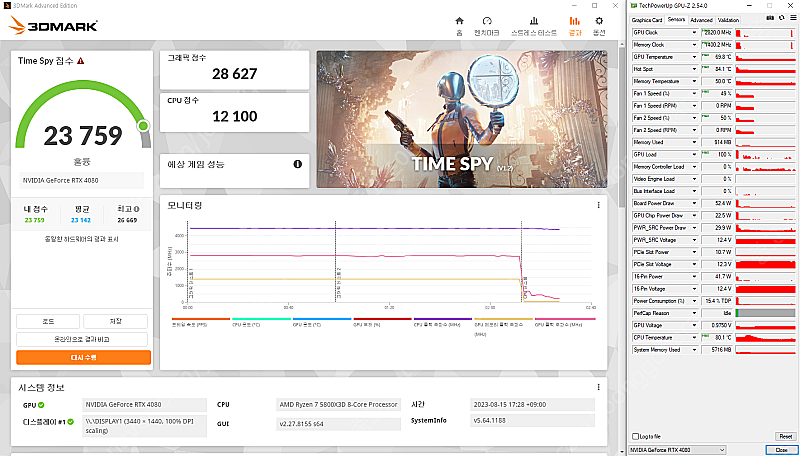Switch to the Advanced tab in GPU-Z
The width and height of the screenshot is (800, 456).
tap(701, 20)
